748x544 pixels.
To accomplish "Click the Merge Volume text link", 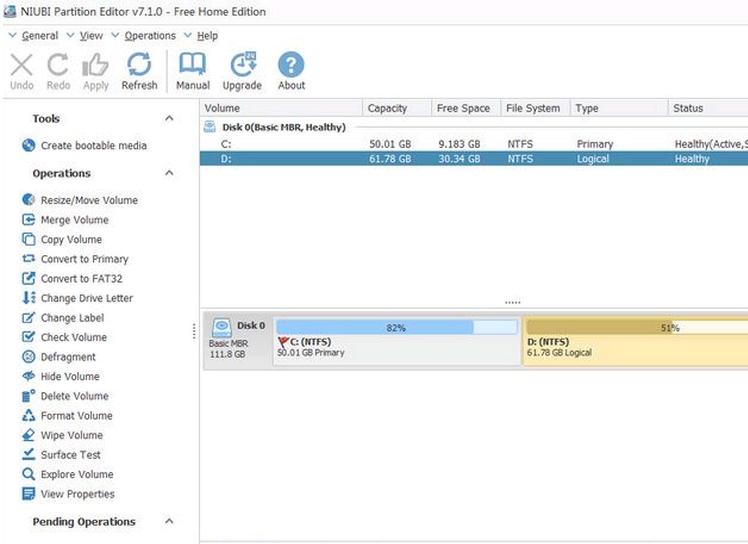I will 74,220.
